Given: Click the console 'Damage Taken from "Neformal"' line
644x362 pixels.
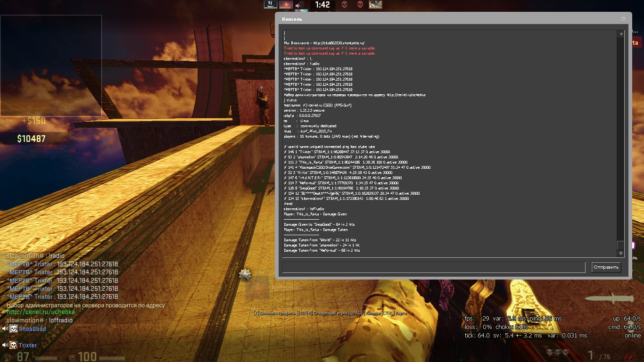Looking at the screenshot, I should coord(322,250).
